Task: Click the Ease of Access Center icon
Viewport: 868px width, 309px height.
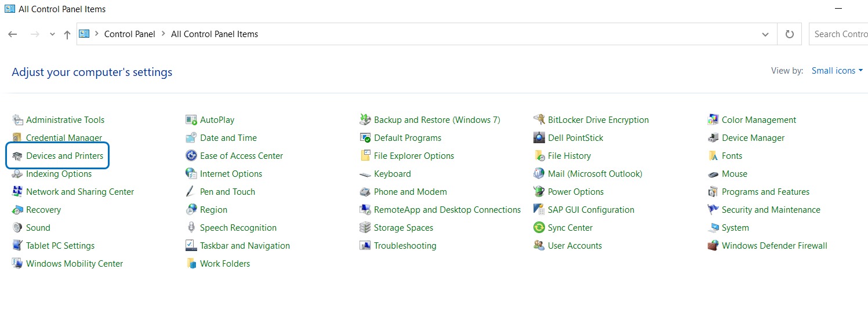Action: (x=191, y=156)
